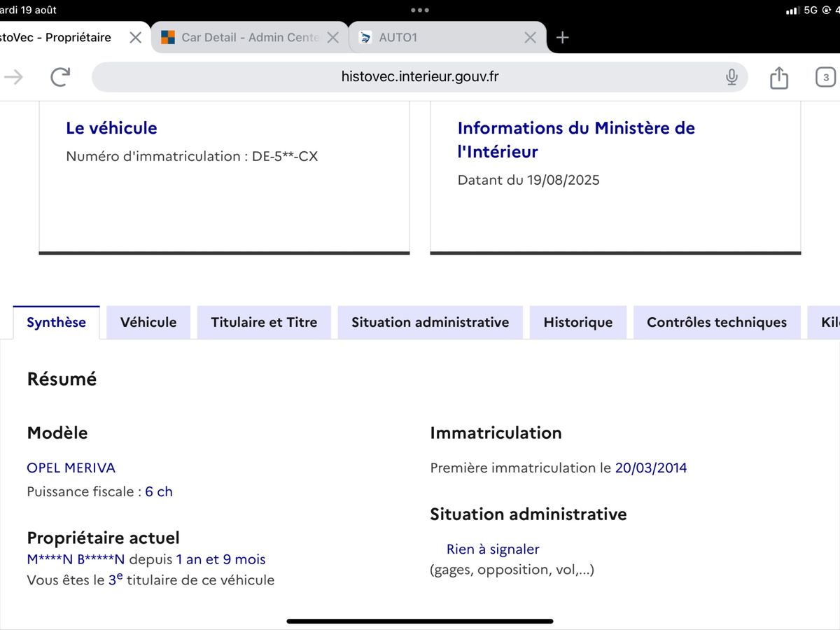Open a new browser tab
The width and height of the screenshot is (840, 630).
tap(563, 38)
